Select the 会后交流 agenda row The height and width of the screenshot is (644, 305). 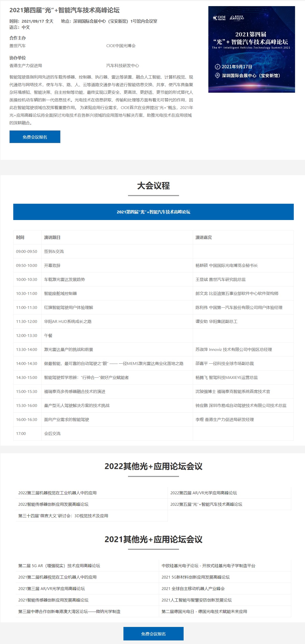pyautogui.click(x=154, y=433)
